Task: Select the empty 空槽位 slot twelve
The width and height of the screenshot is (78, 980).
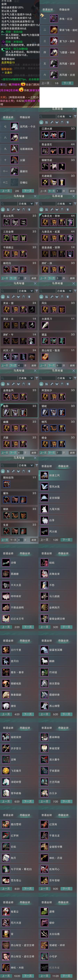Action: tap(14, 182)
